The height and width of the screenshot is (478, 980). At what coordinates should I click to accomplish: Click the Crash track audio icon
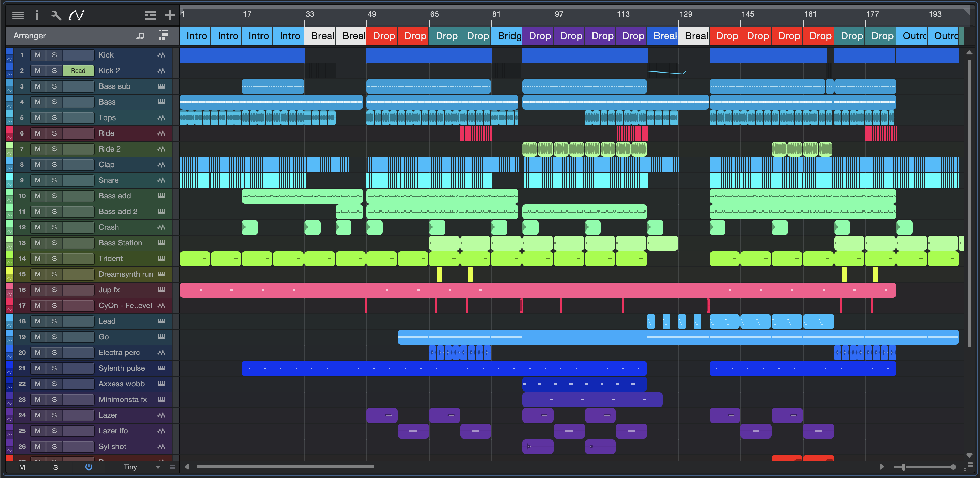click(161, 227)
